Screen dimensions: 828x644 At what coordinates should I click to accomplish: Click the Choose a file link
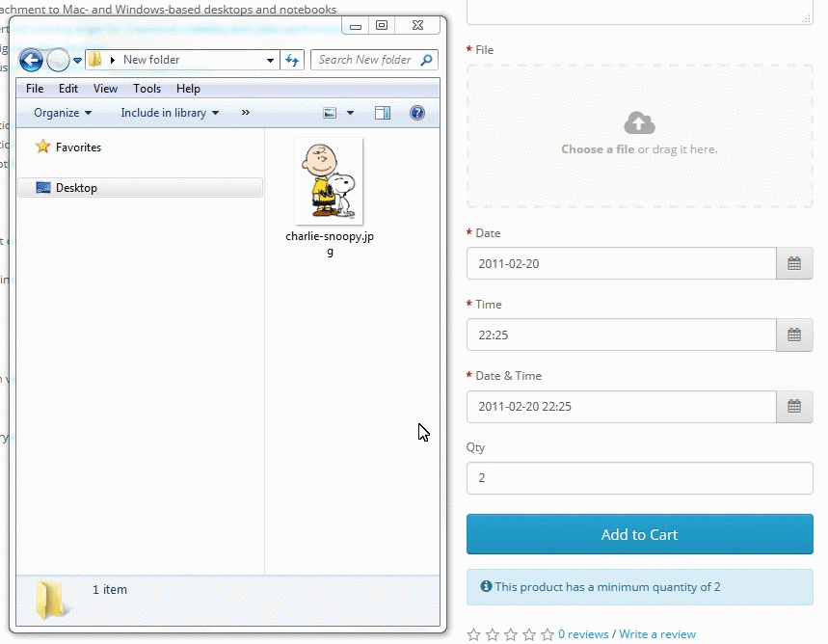point(598,149)
